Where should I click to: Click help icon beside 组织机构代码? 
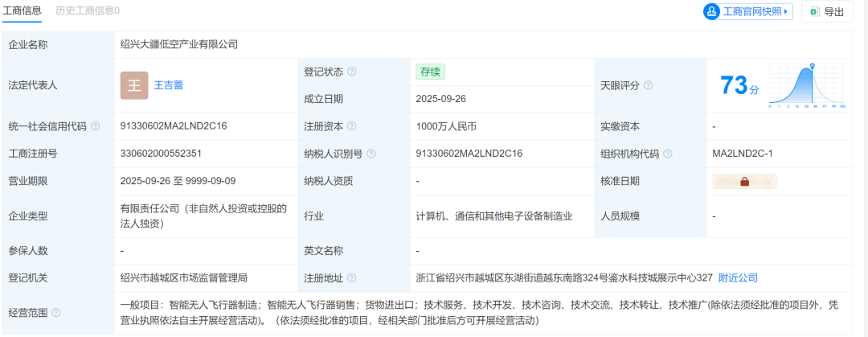coord(667,154)
